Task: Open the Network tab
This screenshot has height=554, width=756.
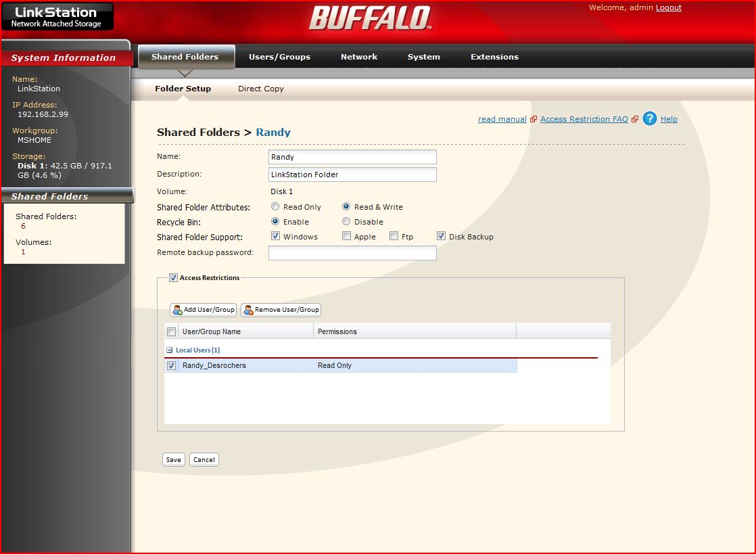Action: pos(359,57)
